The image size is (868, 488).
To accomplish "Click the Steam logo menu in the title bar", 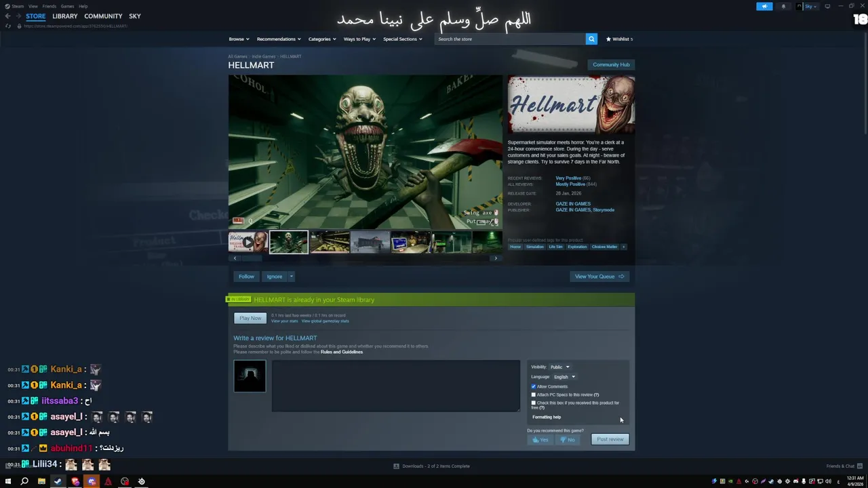I will [14, 6].
